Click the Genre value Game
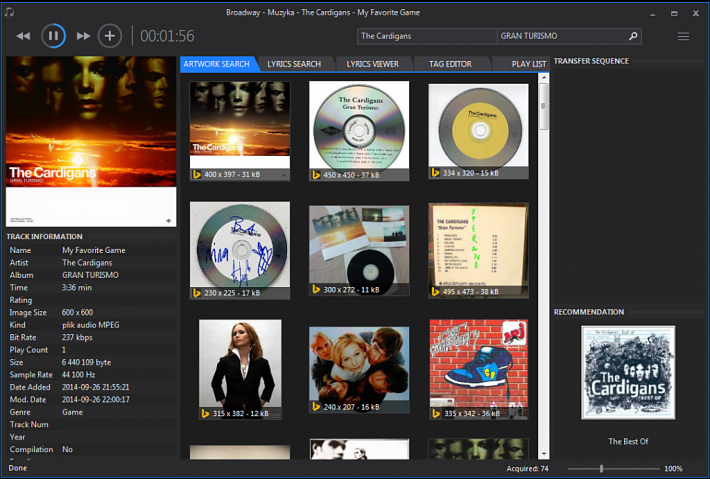The width and height of the screenshot is (710, 479). tap(72, 412)
